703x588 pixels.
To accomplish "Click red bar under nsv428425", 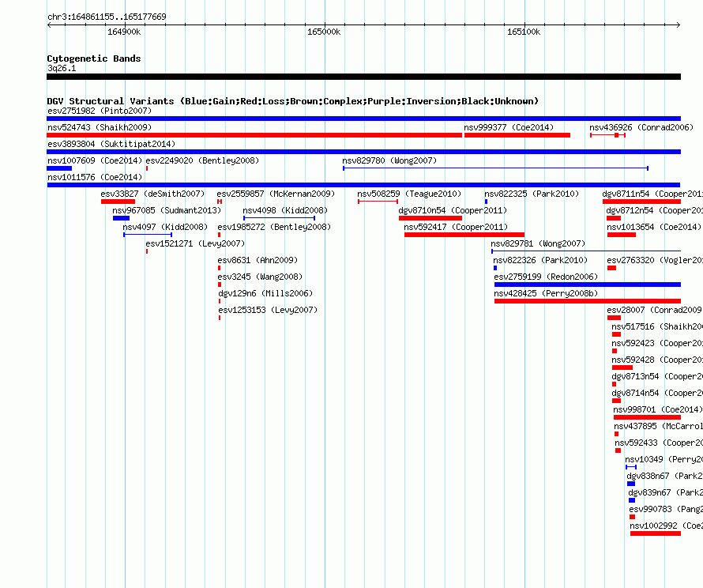I will coord(588,301).
